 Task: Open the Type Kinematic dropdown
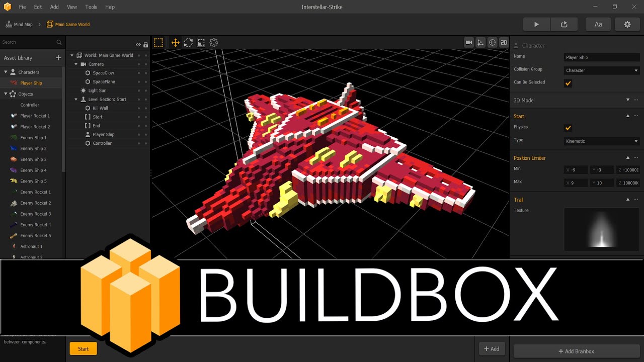pos(601,141)
